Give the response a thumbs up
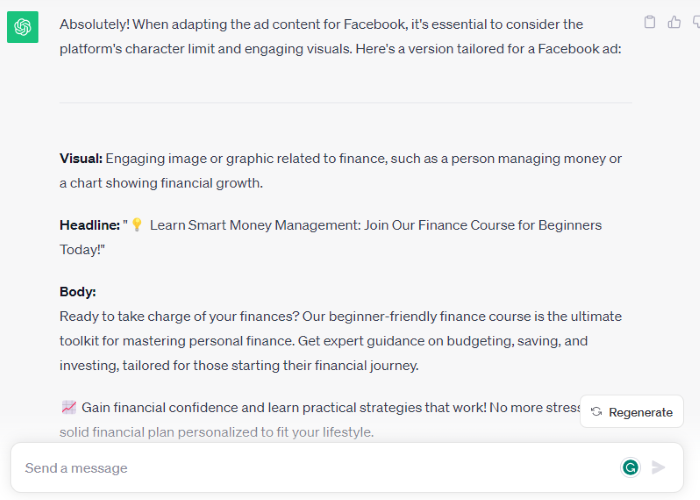This screenshot has width=700, height=500. coord(673,22)
